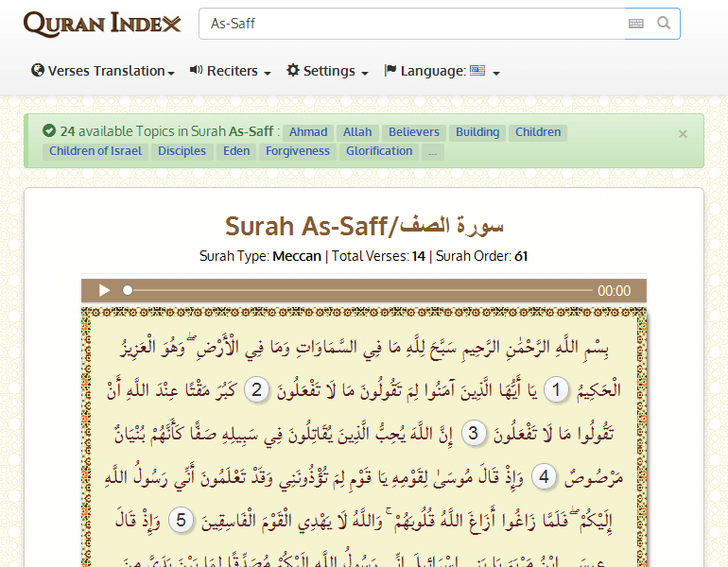Open the virtual keyboard icon in search box
728x567 pixels.
(x=636, y=24)
